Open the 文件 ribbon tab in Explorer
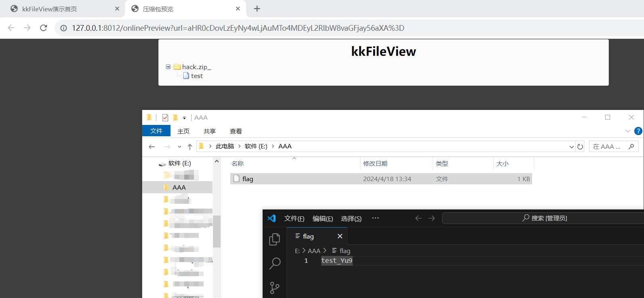 [x=156, y=131]
